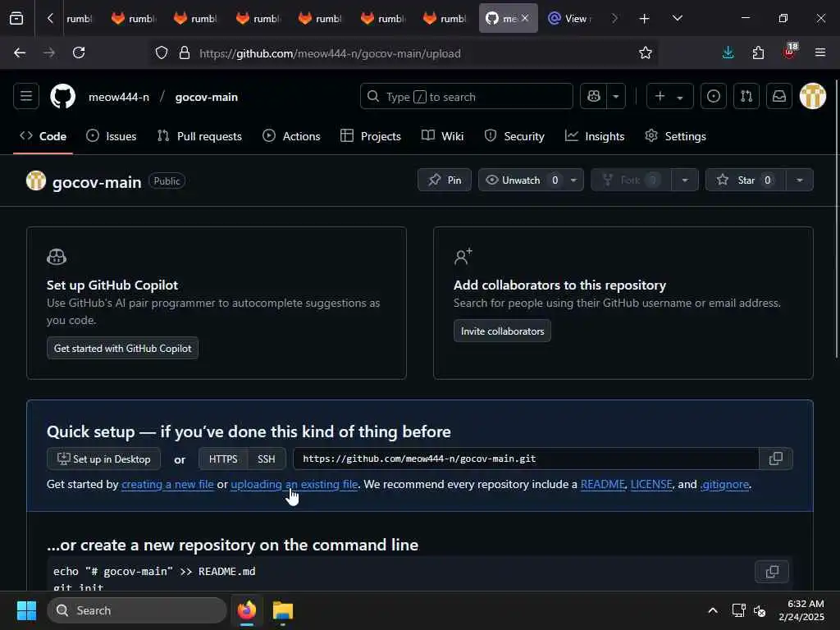The image size is (840, 630).
Task: Open a new browser tab
Action: point(645,19)
